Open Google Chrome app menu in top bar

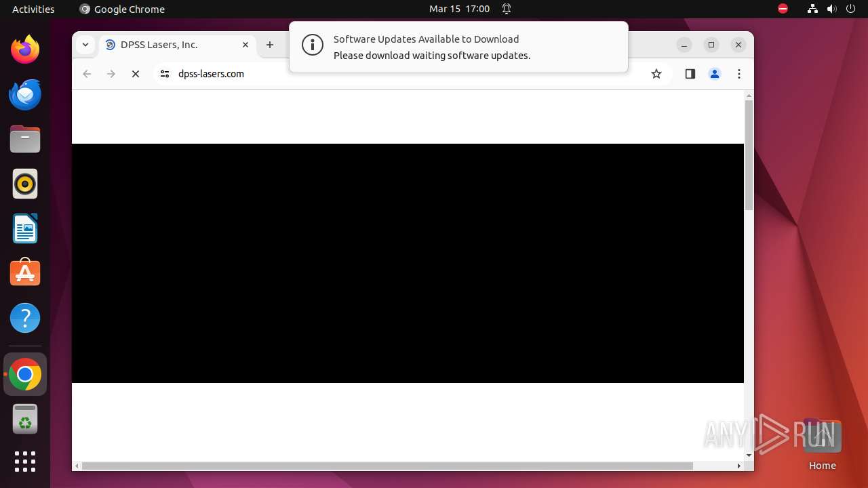coord(122,9)
